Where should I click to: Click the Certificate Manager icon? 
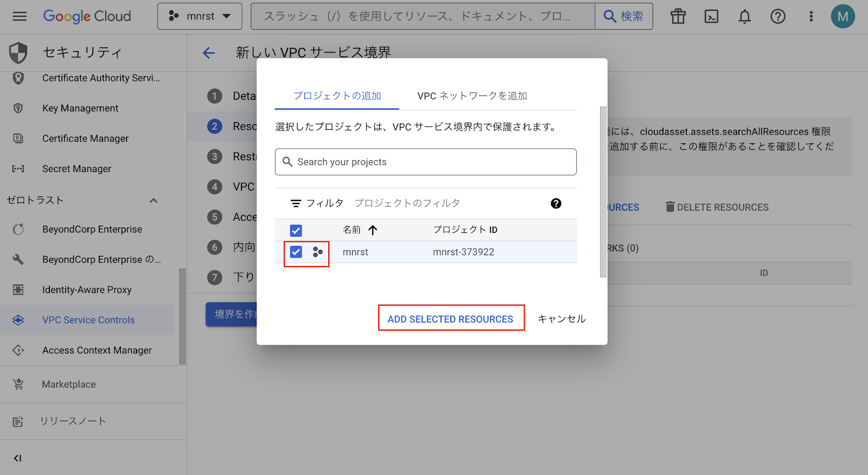[18, 138]
